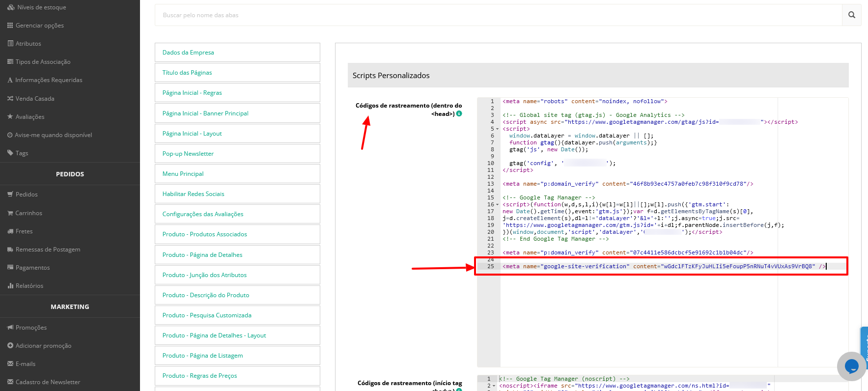
Task: Select Menu Principal tab
Action: pos(237,174)
